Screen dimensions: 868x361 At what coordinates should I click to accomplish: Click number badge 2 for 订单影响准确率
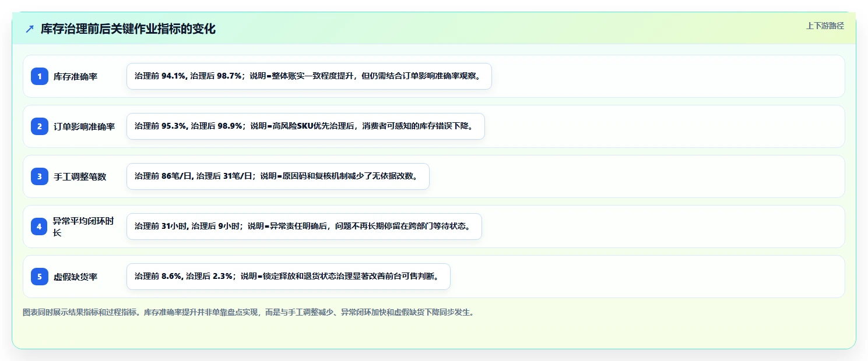click(40, 126)
